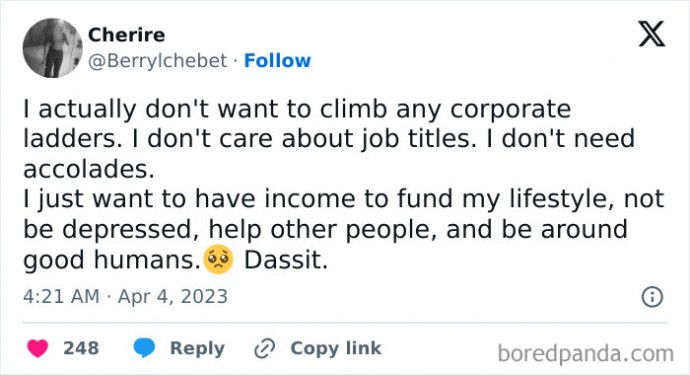Image resolution: width=690 pixels, height=375 pixels.
Task: Like the tweet with the pink heart icon
Action: click(37, 348)
